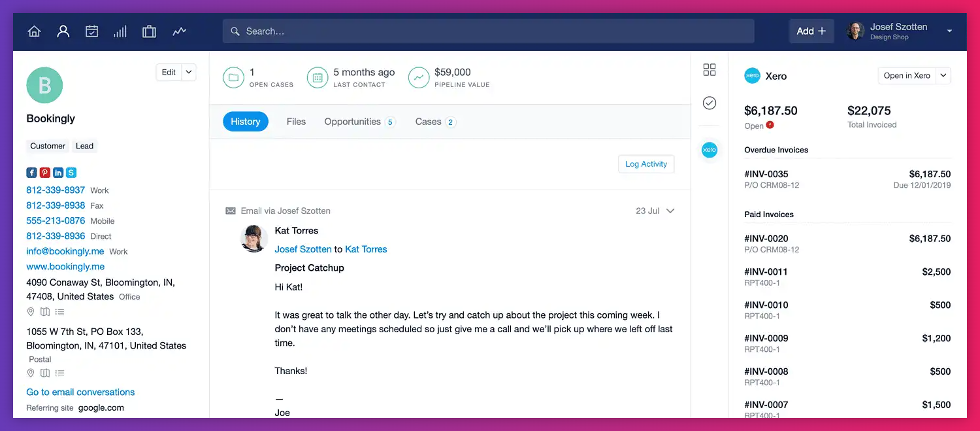Open the dropdown arrow next to Edit
The width and height of the screenshot is (980, 431).
pos(189,73)
